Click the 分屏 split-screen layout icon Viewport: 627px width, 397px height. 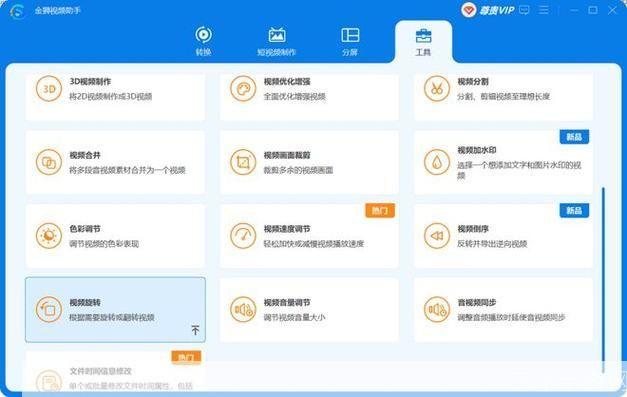(350, 35)
